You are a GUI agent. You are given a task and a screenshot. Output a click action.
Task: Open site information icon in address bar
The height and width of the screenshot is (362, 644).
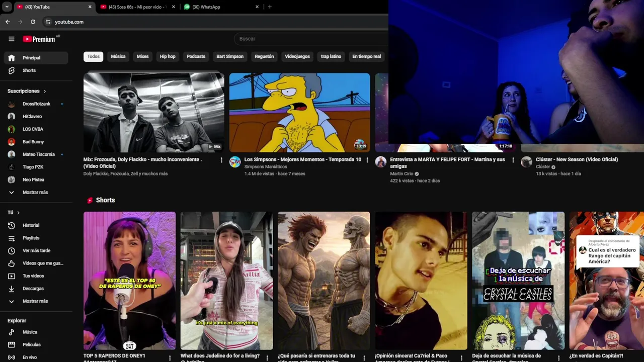click(x=48, y=22)
